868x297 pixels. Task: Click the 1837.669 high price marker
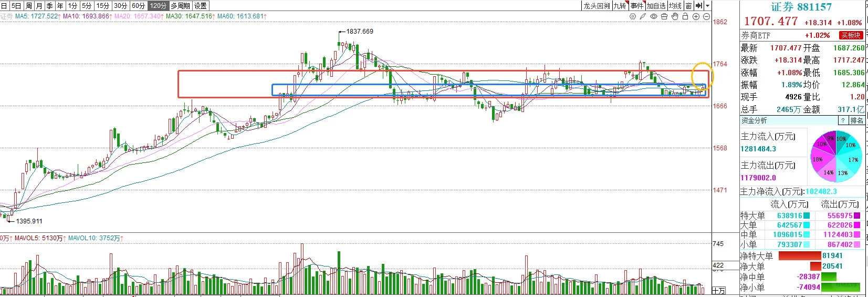[x=360, y=32]
